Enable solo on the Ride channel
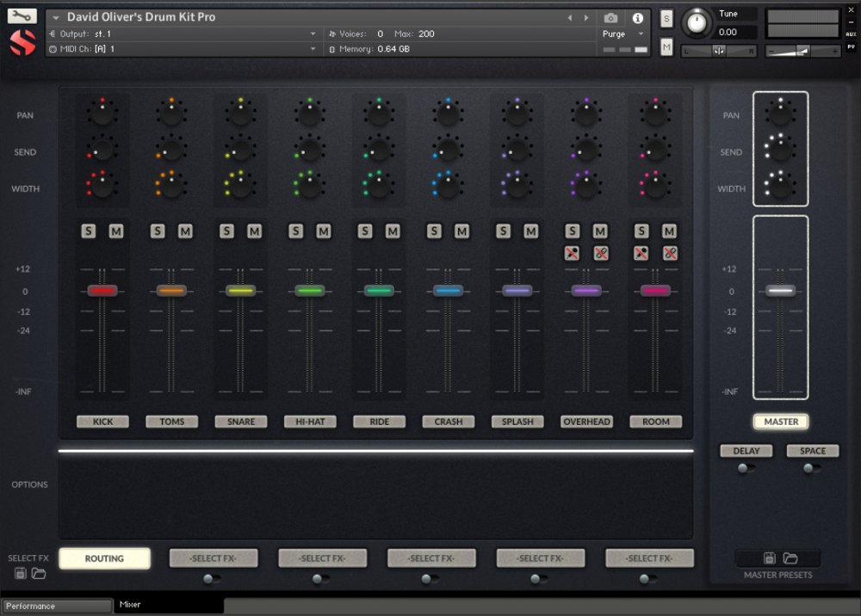This screenshot has width=861, height=616. click(x=364, y=231)
